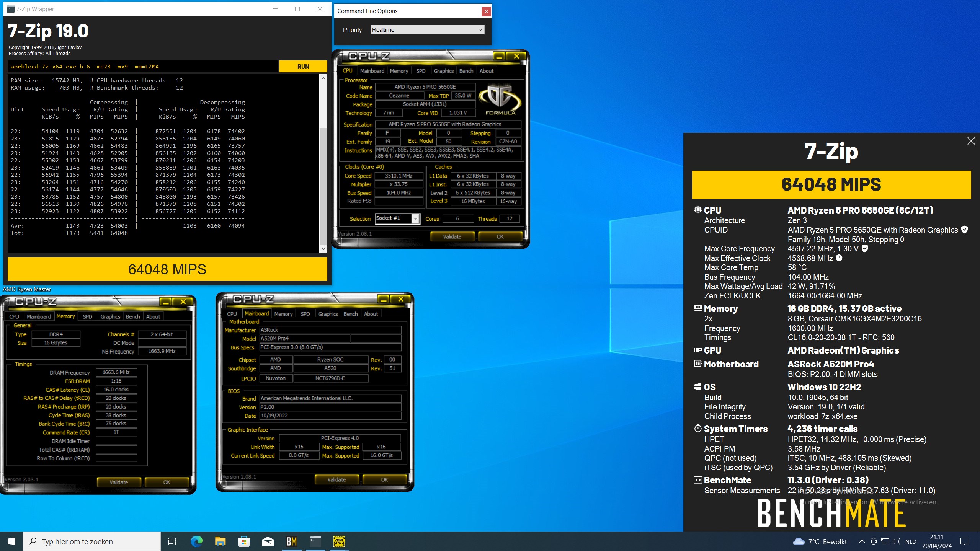Show hidden system tray icons

[x=862, y=541]
